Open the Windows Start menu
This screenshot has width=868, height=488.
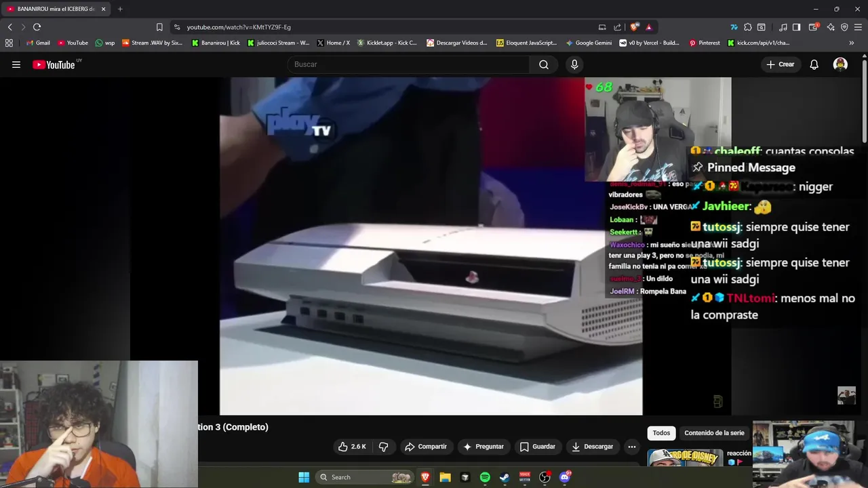(304, 477)
